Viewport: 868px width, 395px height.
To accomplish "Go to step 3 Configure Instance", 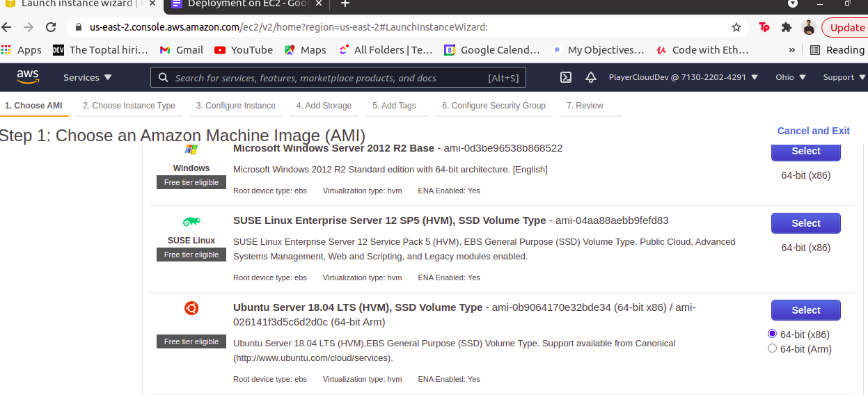I will point(235,106).
